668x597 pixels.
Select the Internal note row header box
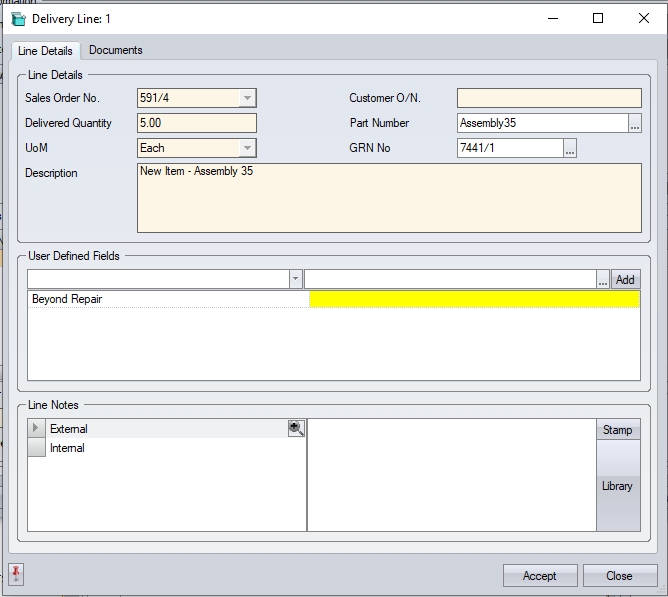(x=37, y=448)
